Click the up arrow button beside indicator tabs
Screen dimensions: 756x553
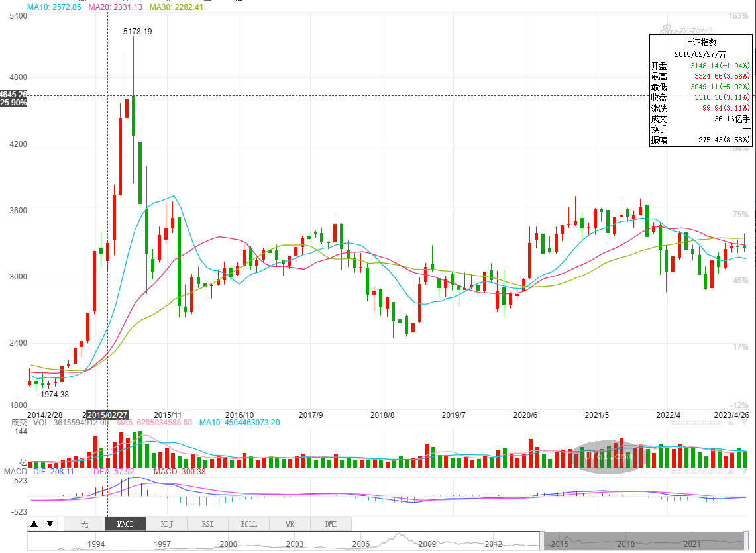click(34, 524)
